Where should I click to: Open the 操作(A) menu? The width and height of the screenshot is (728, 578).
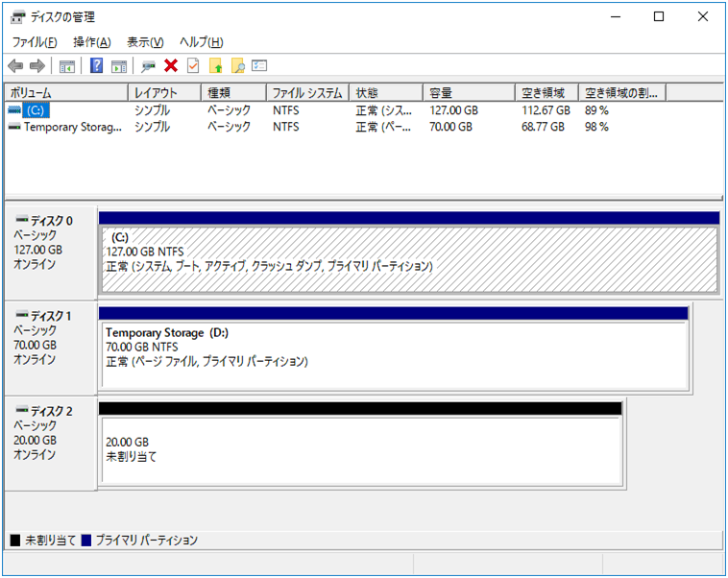(x=92, y=42)
